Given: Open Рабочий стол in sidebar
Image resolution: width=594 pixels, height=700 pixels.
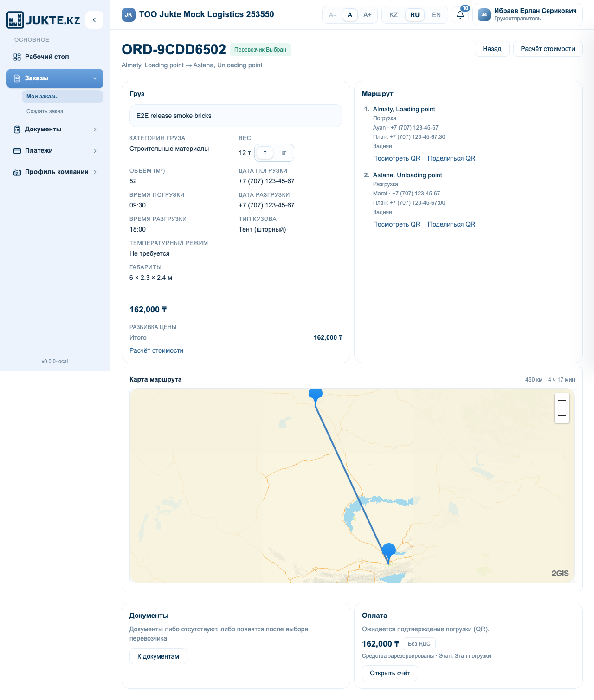Looking at the screenshot, I should tap(55, 57).
